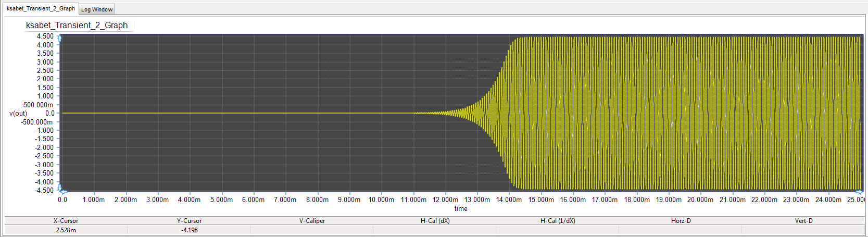This screenshot has width=868, height=237.
Task: Click the Y-Cursor column header
Action: (x=189, y=221)
